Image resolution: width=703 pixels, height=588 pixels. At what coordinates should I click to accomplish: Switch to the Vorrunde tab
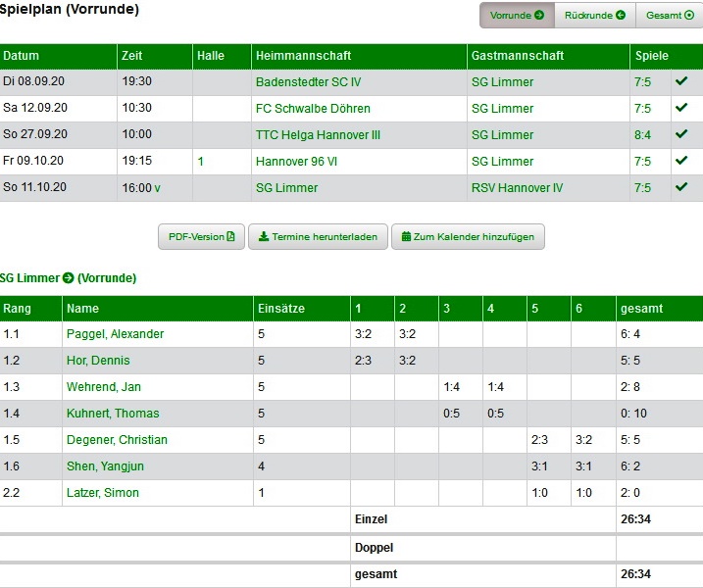tap(517, 16)
